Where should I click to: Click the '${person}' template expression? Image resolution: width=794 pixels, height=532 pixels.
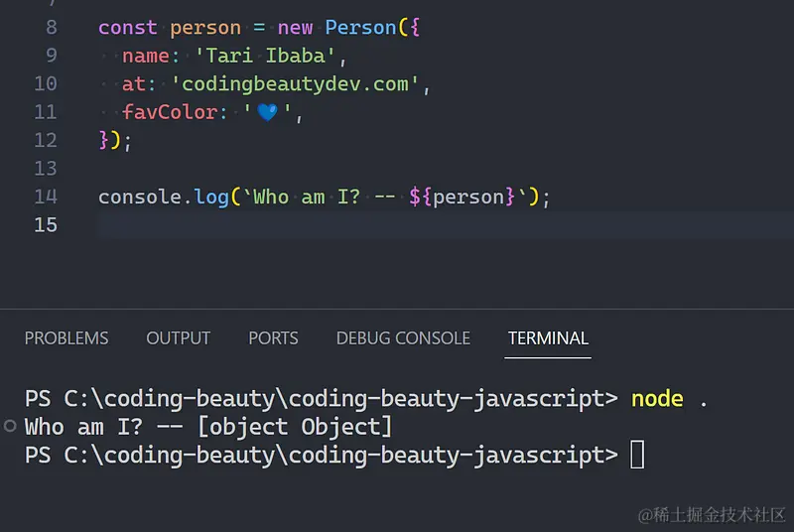(x=462, y=197)
